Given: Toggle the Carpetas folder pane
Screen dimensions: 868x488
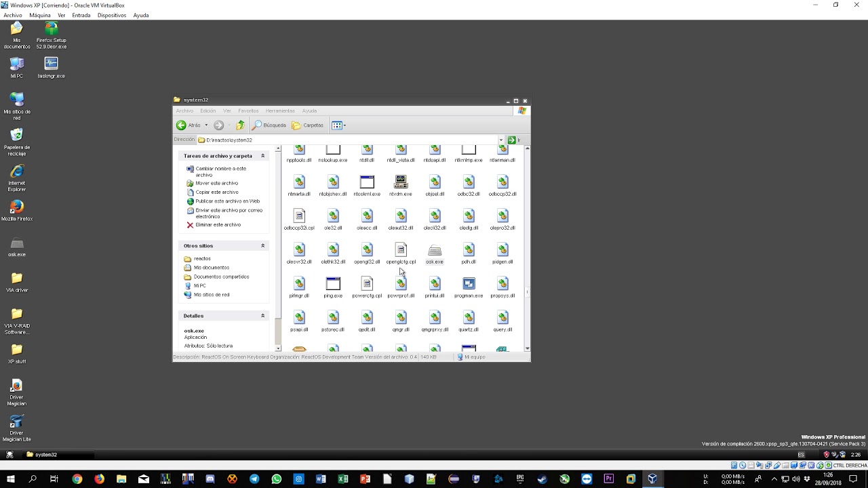Looking at the screenshot, I should (307, 125).
